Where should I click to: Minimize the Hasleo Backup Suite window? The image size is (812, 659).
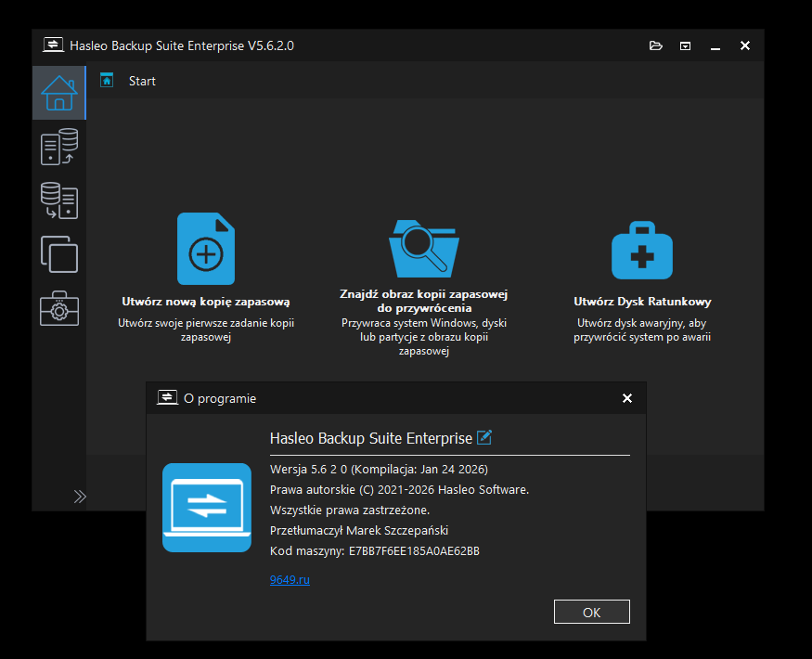[715, 46]
